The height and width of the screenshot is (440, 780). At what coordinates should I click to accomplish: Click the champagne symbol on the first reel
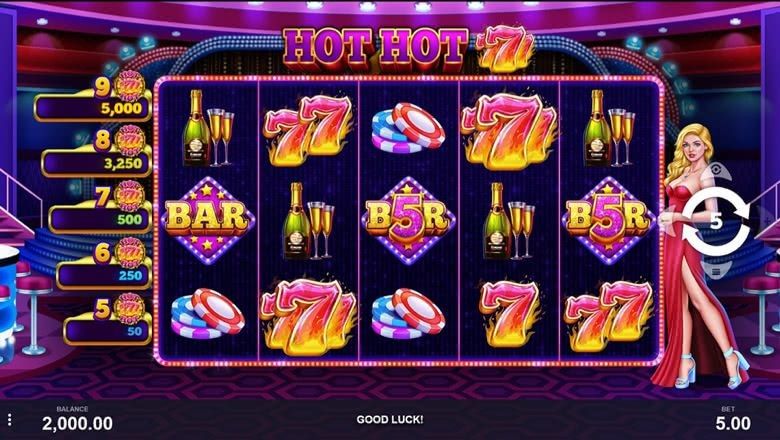coord(207,128)
